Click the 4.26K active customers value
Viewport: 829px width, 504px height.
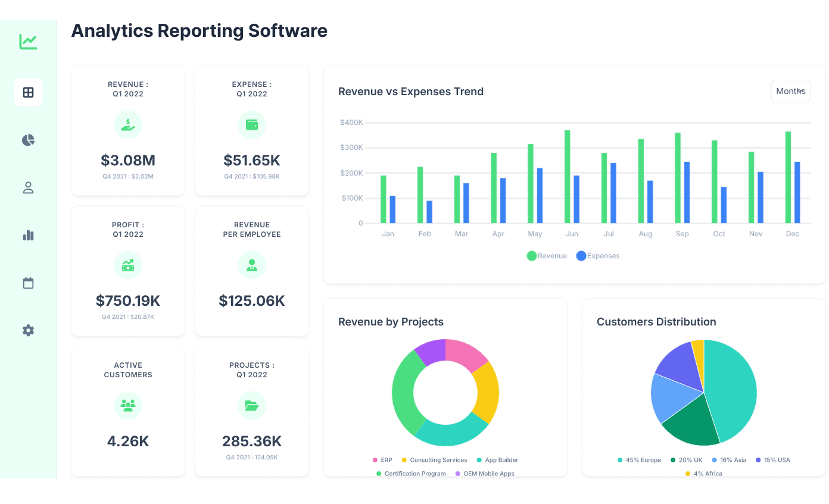tap(128, 441)
